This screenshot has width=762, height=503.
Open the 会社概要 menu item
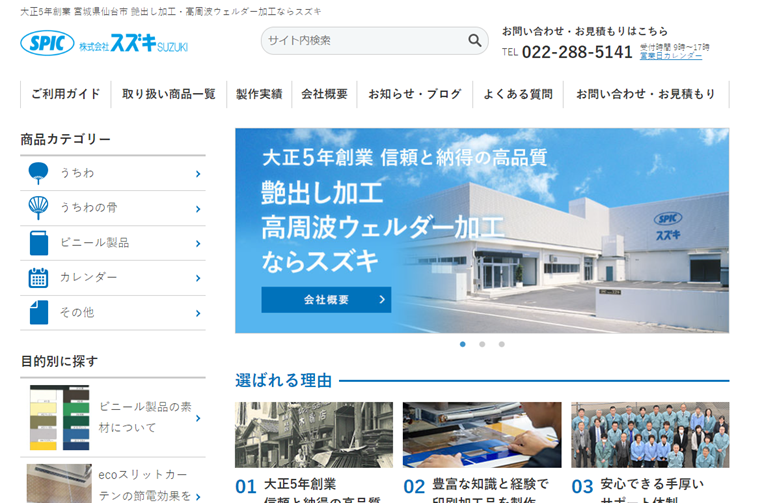pyautogui.click(x=324, y=94)
